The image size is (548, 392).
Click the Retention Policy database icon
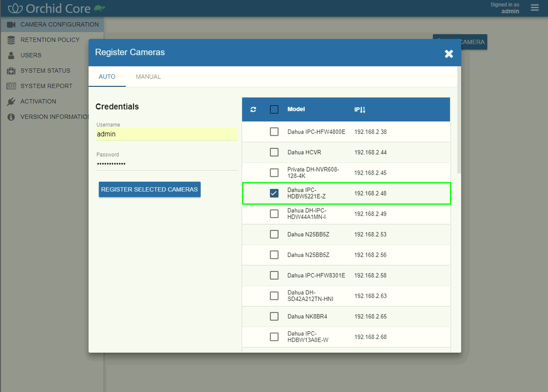click(x=11, y=40)
